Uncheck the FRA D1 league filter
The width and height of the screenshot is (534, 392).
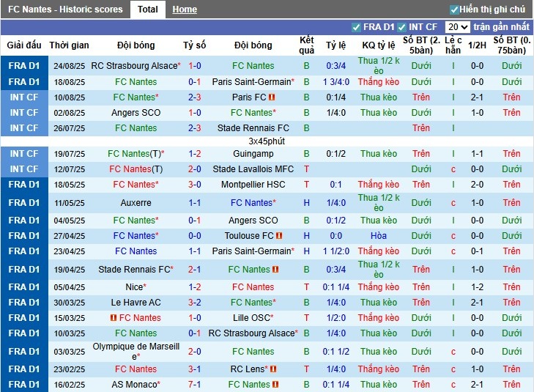click(x=356, y=28)
